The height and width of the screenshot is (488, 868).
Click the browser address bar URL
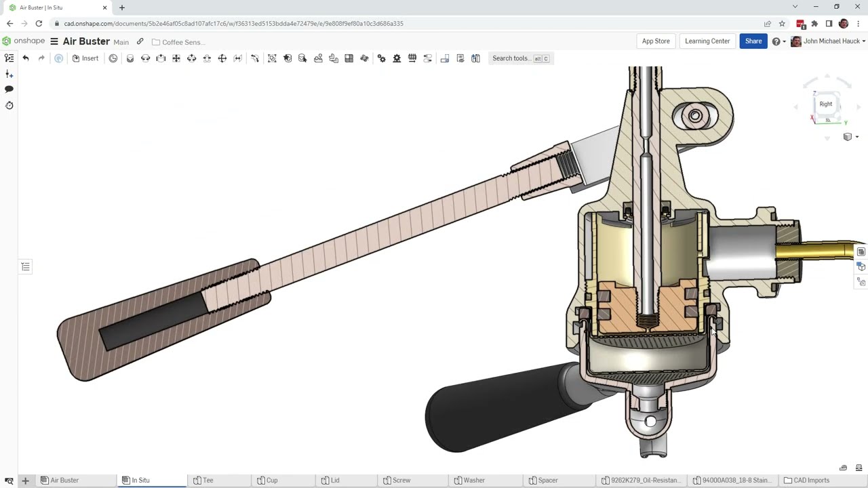pos(233,24)
